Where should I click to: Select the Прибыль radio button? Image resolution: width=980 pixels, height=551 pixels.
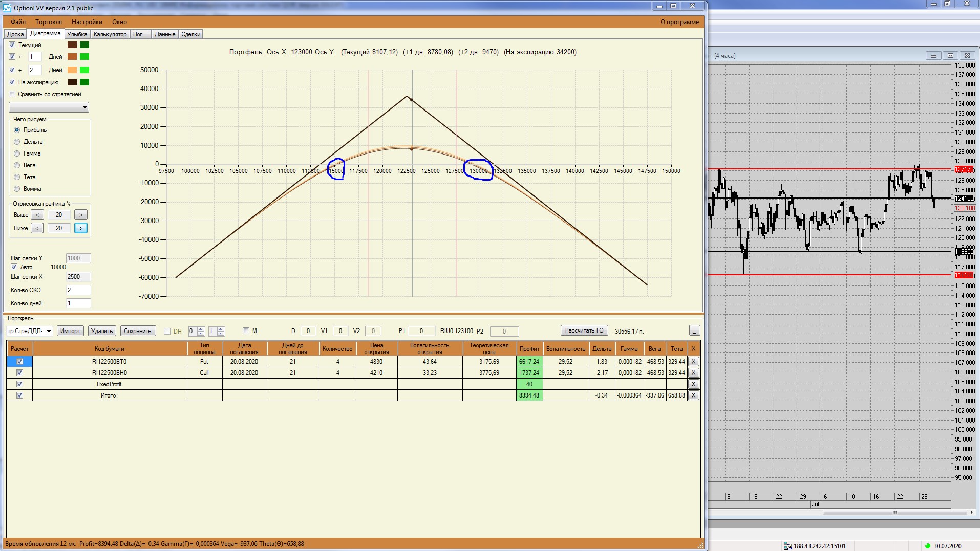pos(17,130)
